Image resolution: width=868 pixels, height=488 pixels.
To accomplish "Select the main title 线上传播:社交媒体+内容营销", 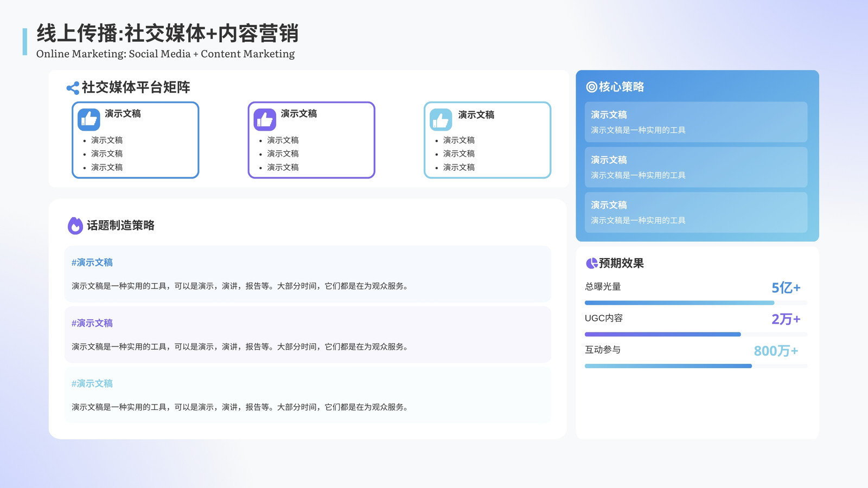I will [x=168, y=34].
